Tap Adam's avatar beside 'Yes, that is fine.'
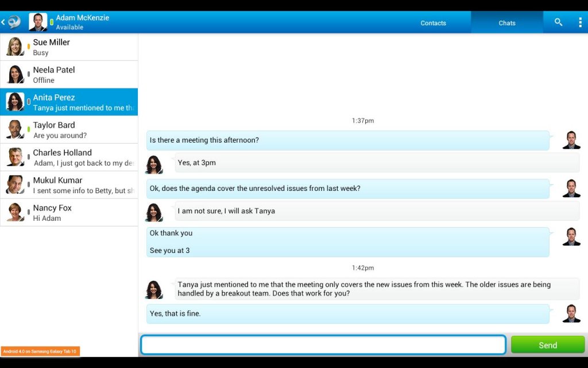The width and height of the screenshot is (588, 368). [571, 313]
